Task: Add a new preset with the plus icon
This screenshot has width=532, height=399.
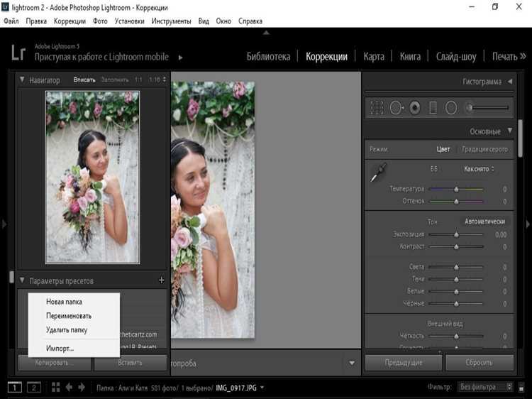Action: coord(162,280)
